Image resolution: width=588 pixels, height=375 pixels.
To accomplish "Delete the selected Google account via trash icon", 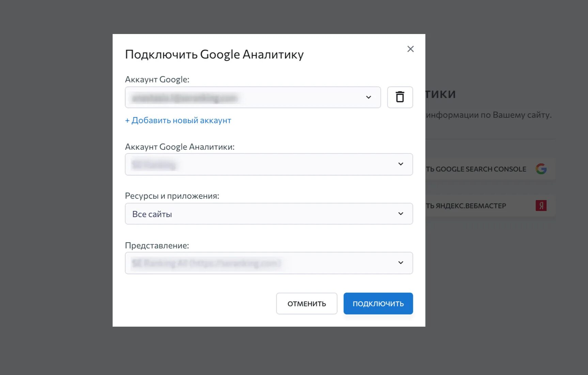I will (x=400, y=97).
